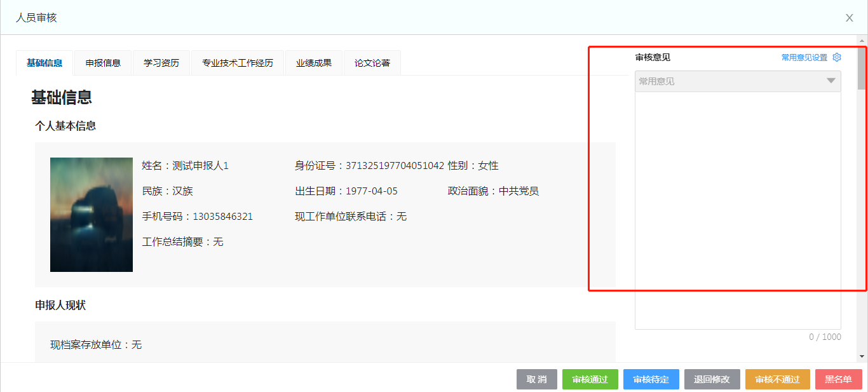View the 论文论著 tab
The width and height of the screenshot is (868, 392).
tap(372, 63)
